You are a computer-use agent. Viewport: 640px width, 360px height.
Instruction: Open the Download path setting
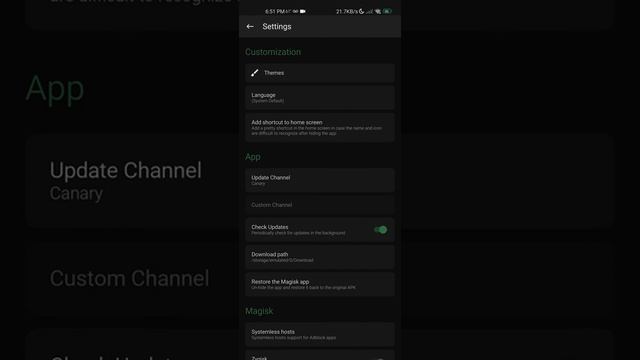tap(320, 257)
